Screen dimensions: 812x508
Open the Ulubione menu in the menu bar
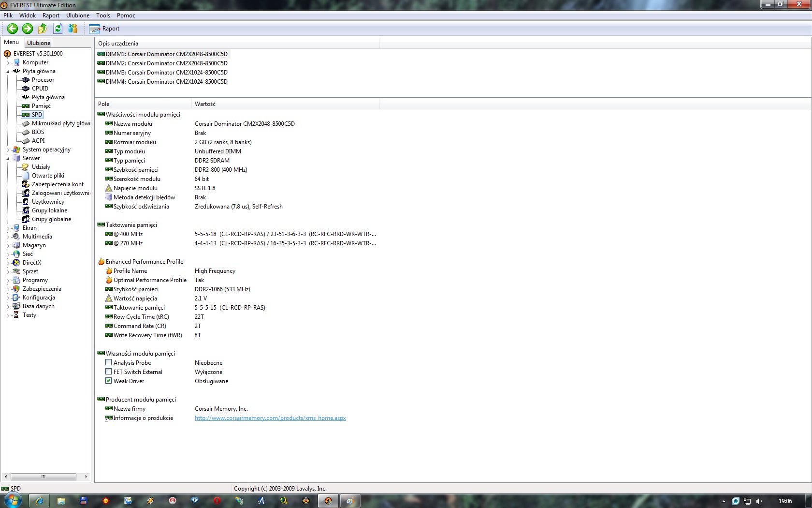click(x=78, y=15)
